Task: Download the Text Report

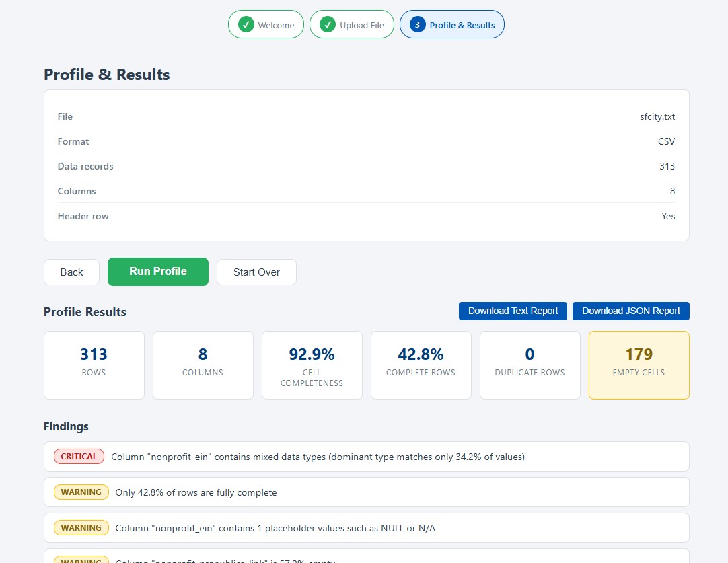Action: coord(513,311)
